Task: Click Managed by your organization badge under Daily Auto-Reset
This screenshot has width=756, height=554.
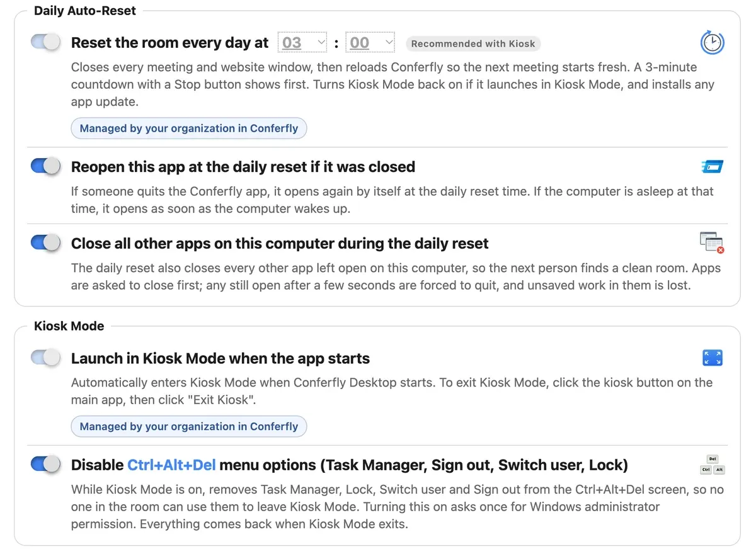Action: point(189,128)
